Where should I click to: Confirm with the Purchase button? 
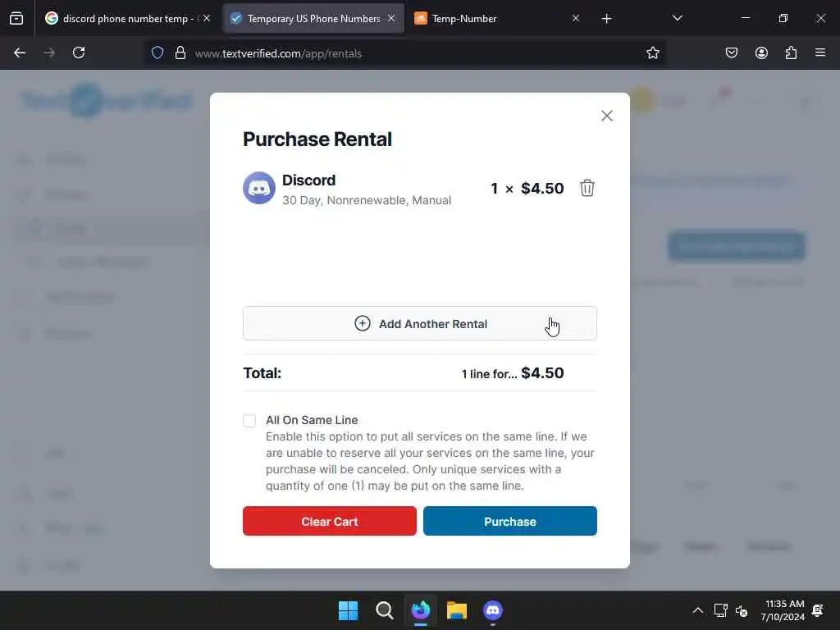[510, 521]
